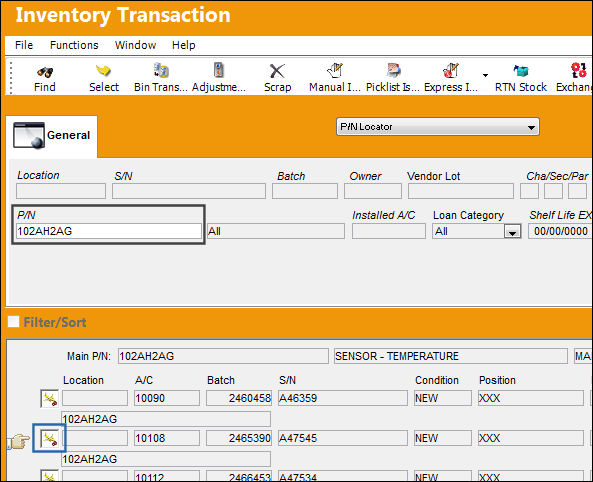
Task: Click the SENSOR - TEMPERATURE description field
Action: [451, 356]
